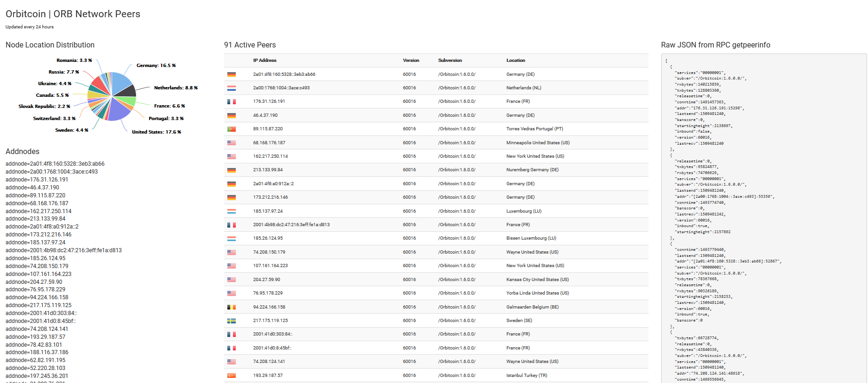
Task: Click the Torres Vedras Portugal (PT) location cell
Action: coord(534,129)
